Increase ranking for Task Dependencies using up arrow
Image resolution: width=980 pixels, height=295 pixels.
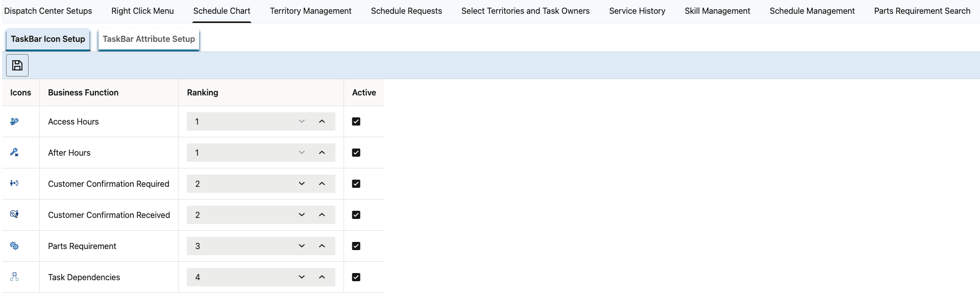(x=322, y=277)
